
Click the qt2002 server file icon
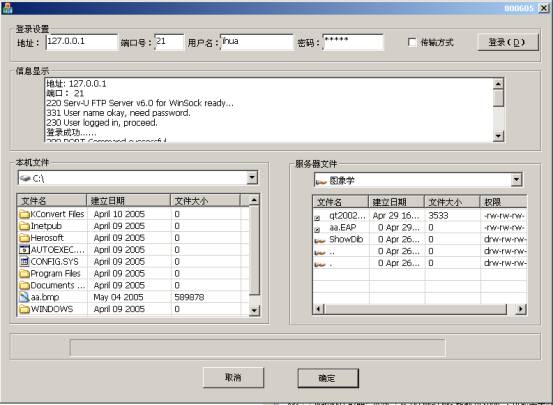317,218
